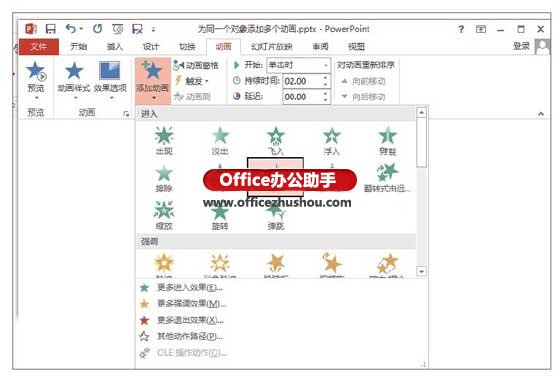This screenshot has height=379, width=560.
Task: Select the 脉冲 (Pulse) emphasis effect
Action: pos(164,265)
